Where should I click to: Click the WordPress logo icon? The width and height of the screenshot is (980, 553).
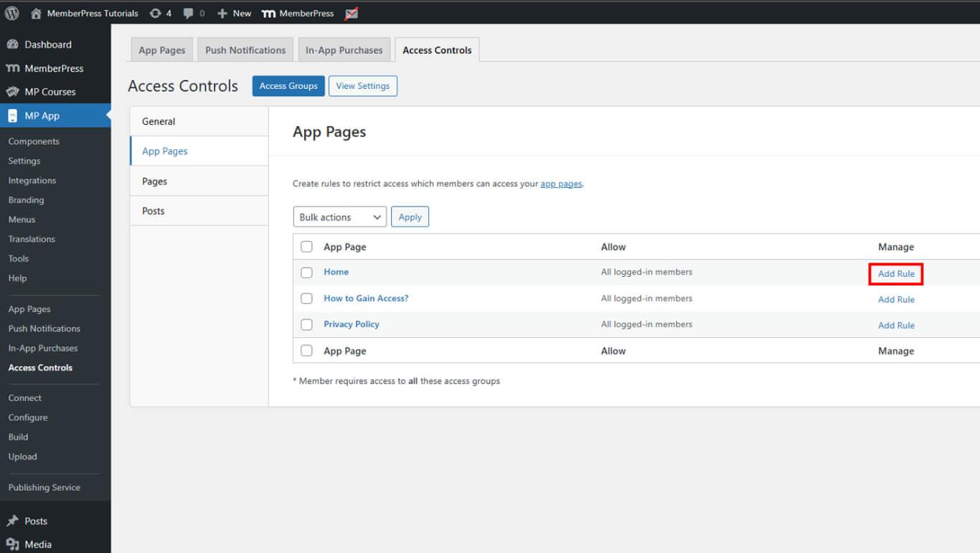(x=12, y=13)
